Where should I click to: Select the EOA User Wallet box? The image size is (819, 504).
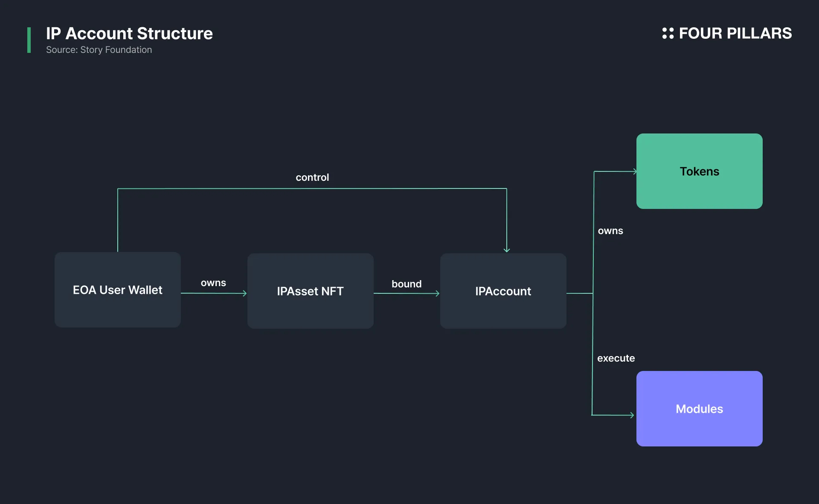118,290
